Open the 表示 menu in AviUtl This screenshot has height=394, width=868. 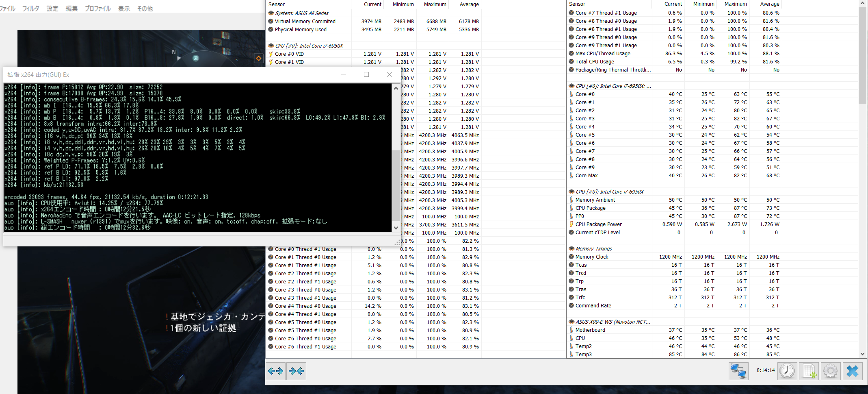pyautogui.click(x=124, y=8)
